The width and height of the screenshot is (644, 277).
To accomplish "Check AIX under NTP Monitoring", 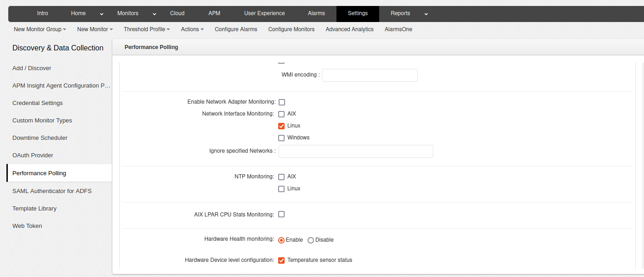I will click(x=282, y=177).
